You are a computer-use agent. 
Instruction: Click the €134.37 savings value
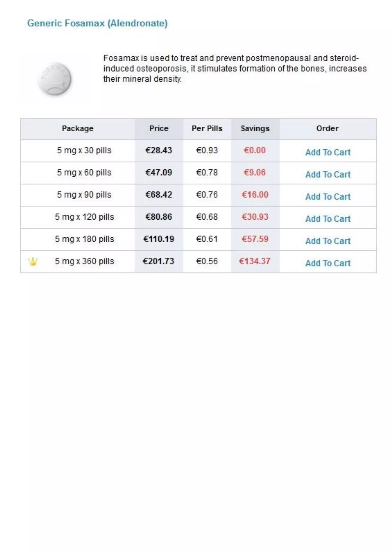[255, 261]
